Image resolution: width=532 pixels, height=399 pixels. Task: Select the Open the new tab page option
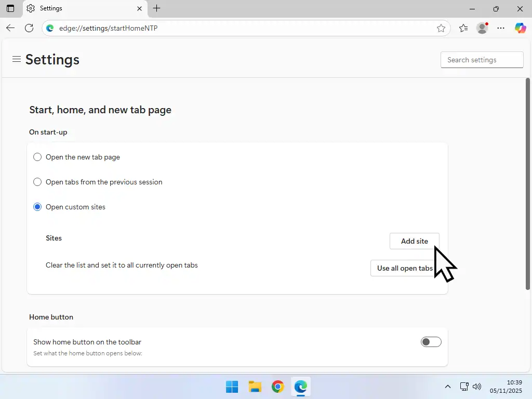click(x=37, y=157)
